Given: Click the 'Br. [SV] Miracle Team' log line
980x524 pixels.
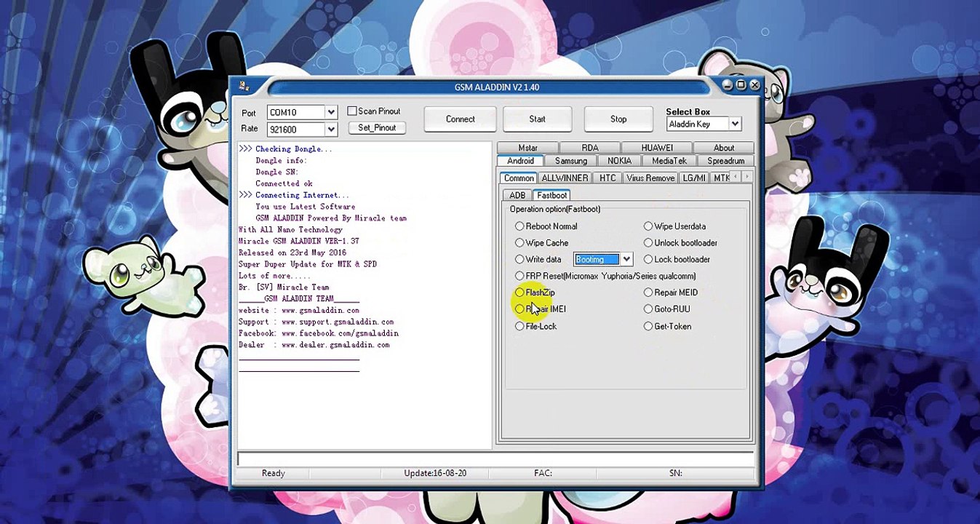Looking at the screenshot, I should (x=284, y=287).
